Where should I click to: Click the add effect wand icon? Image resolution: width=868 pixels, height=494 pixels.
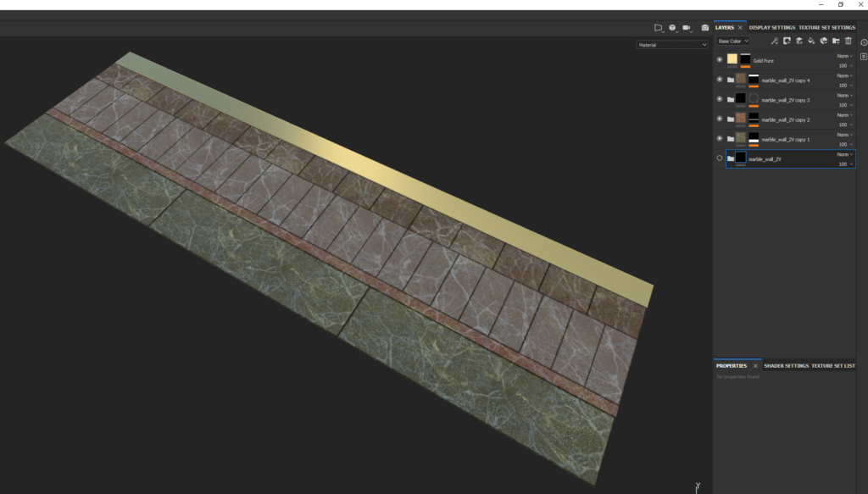coord(774,41)
